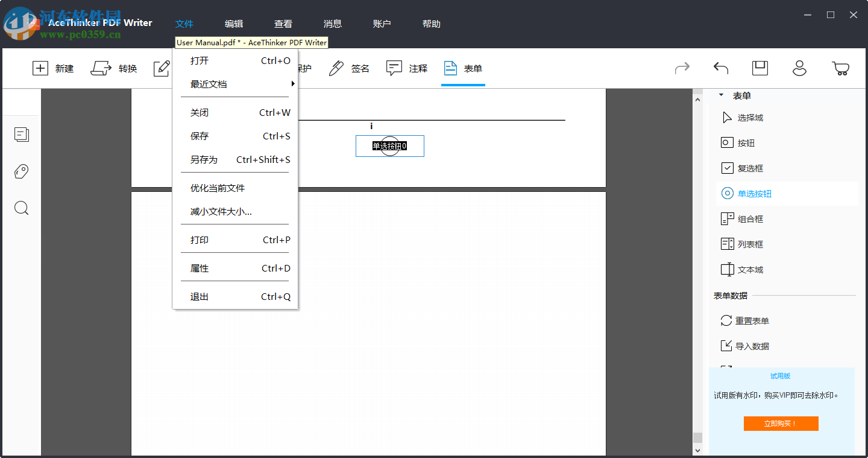Click the scrollbar down arrow
This screenshot has height=458, width=868.
[697, 450]
